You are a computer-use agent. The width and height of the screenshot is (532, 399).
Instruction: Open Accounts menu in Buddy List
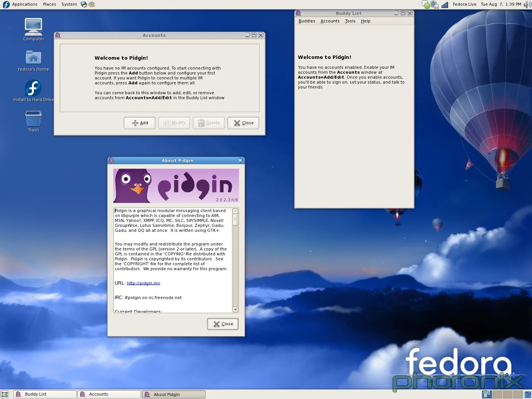click(330, 21)
